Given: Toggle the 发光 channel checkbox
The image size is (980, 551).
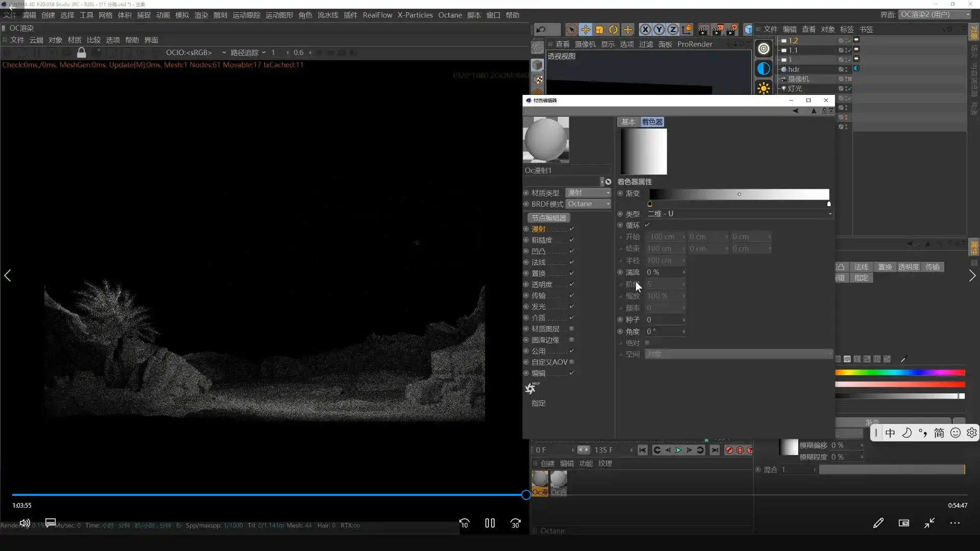Looking at the screenshot, I should click(x=572, y=307).
